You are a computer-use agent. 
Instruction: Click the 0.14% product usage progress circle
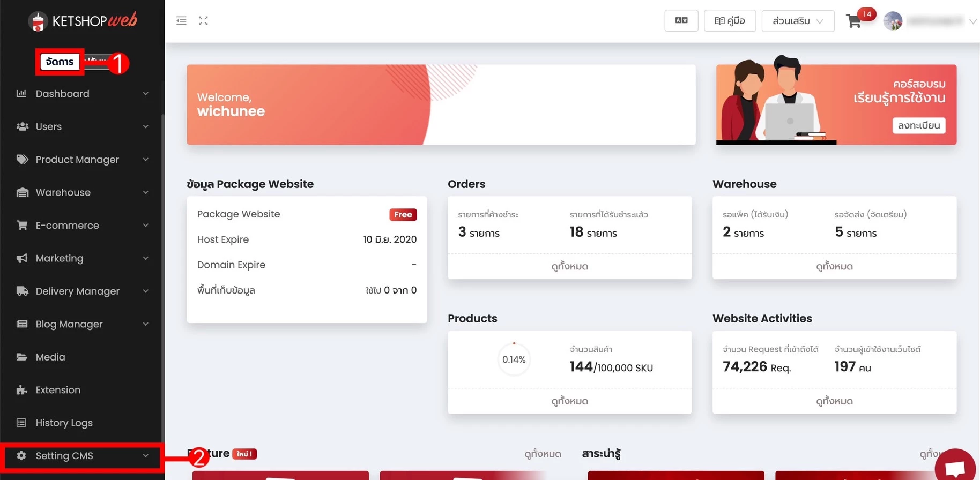tap(514, 359)
